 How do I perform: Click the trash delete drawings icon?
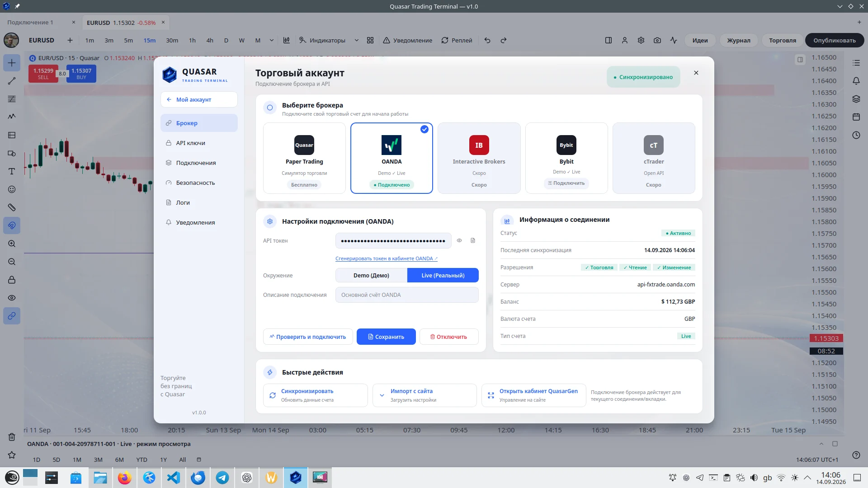[12, 437]
